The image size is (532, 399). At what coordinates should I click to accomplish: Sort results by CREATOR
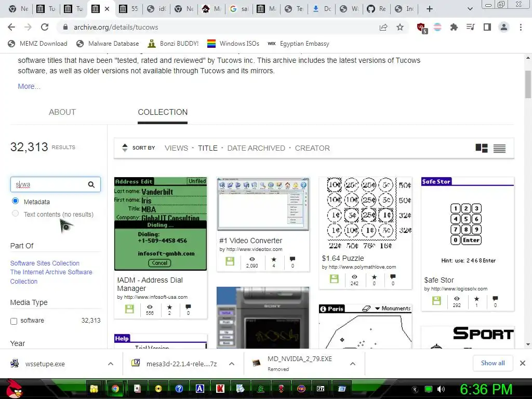point(312,148)
